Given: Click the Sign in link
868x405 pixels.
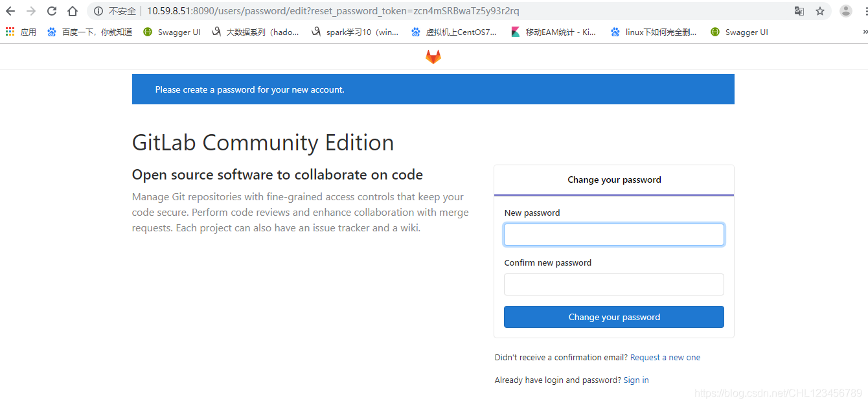Looking at the screenshot, I should 636,380.
